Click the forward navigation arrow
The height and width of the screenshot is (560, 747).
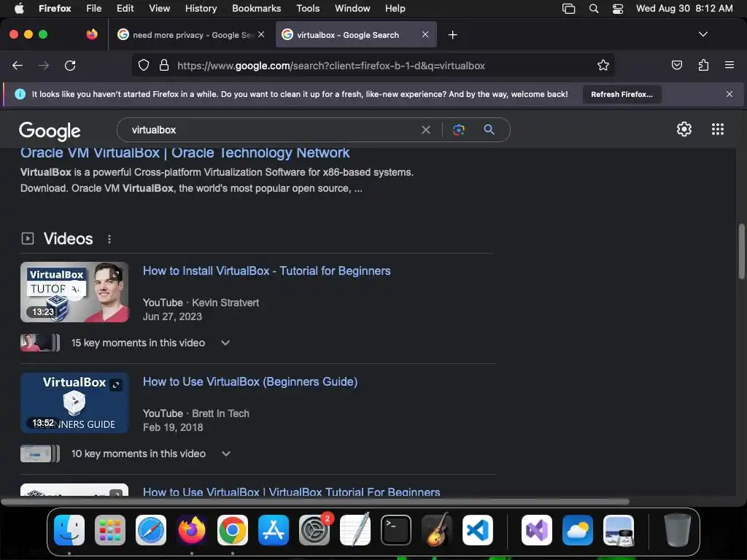(x=44, y=66)
